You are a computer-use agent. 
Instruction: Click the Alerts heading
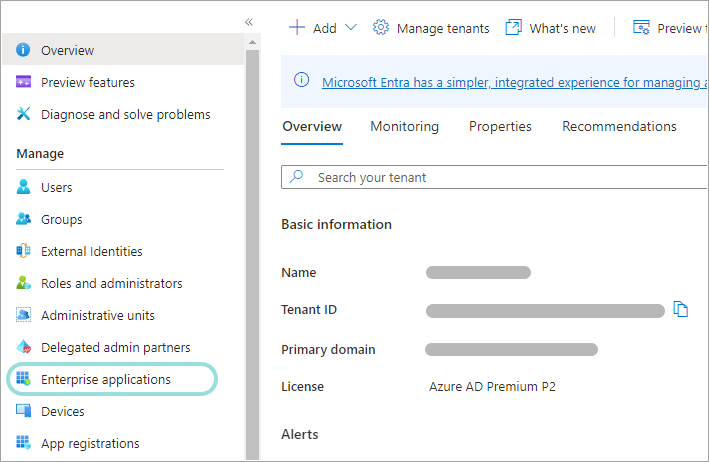pos(300,434)
